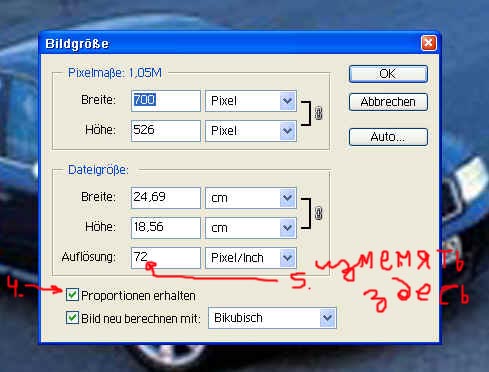Screen dimensions: 489x372
Task: Open the Pixel unit dropdown for pixel Breite
Action: (x=251, y=101)
